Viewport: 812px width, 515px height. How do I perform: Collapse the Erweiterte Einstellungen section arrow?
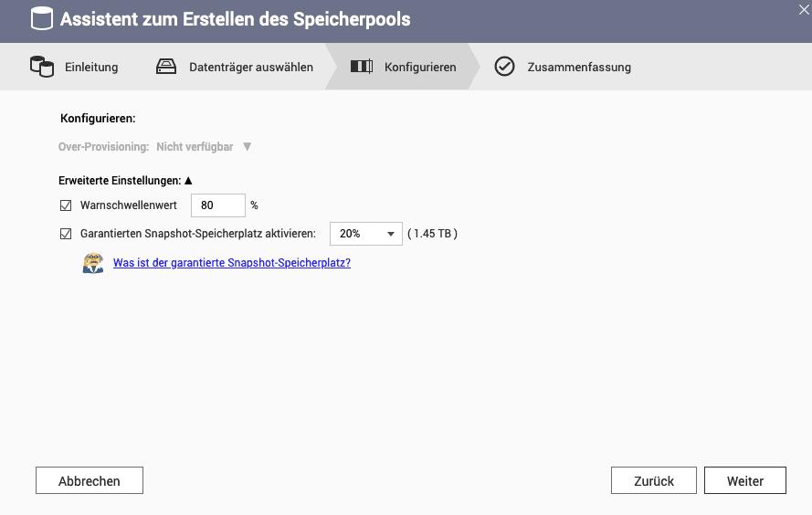[188, 181]
